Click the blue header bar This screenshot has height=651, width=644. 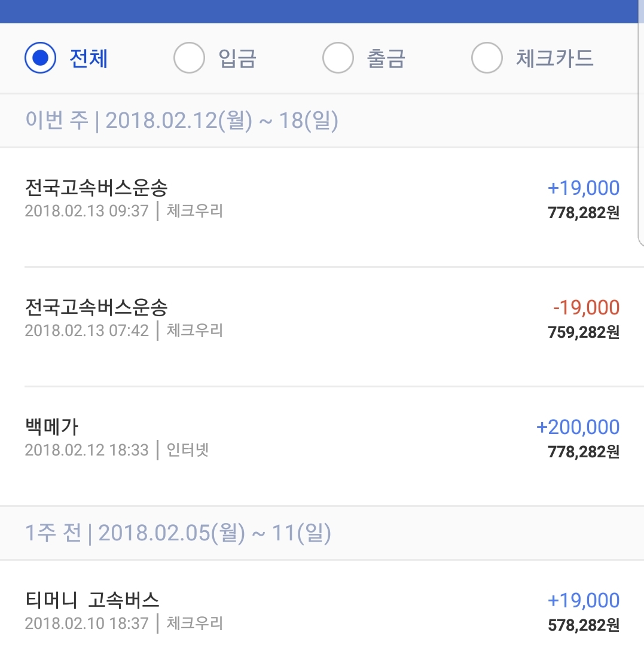(322, 11)
